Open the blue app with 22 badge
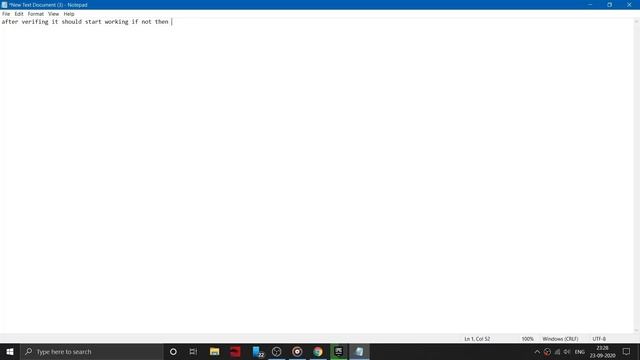640x360 pixels. pyautogui.click(x=258, y=351)
